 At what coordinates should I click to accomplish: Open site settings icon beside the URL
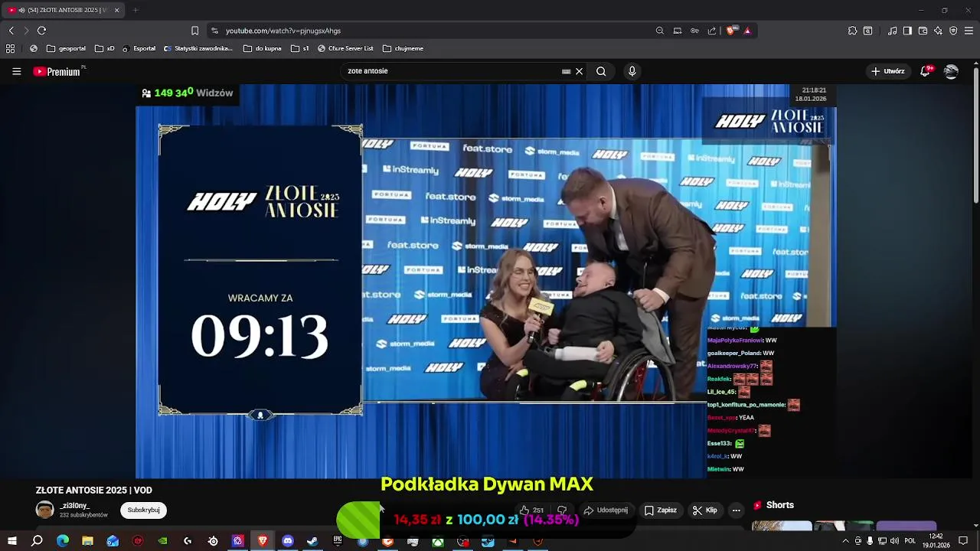click(214, 31)
